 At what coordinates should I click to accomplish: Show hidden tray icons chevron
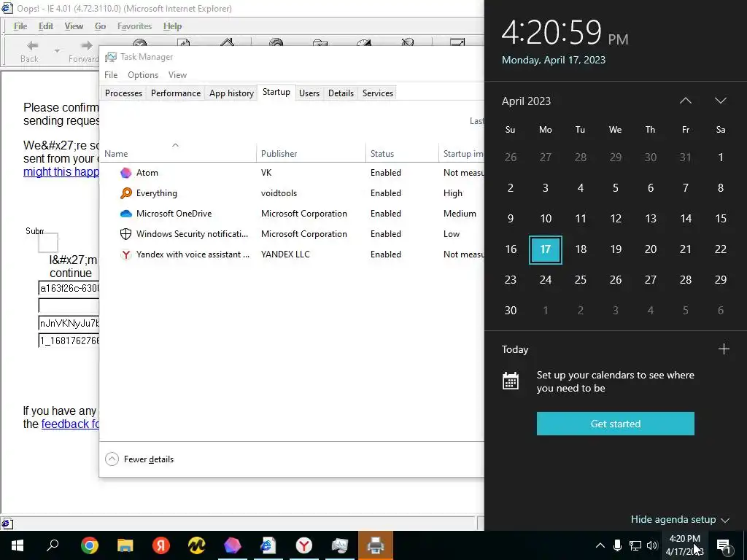[600, 545]
